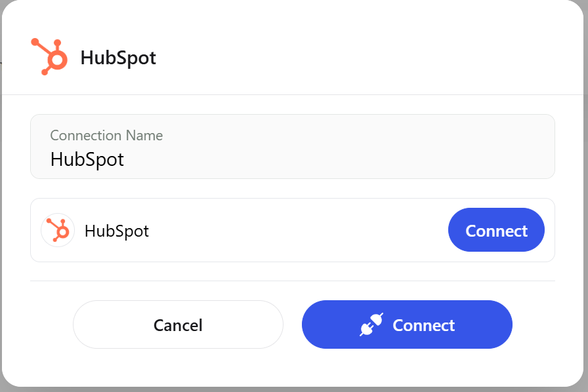Viewport: 588px width, 392px height.
Task: Select the HubSpot dialog title text
Action: point(118,58)
